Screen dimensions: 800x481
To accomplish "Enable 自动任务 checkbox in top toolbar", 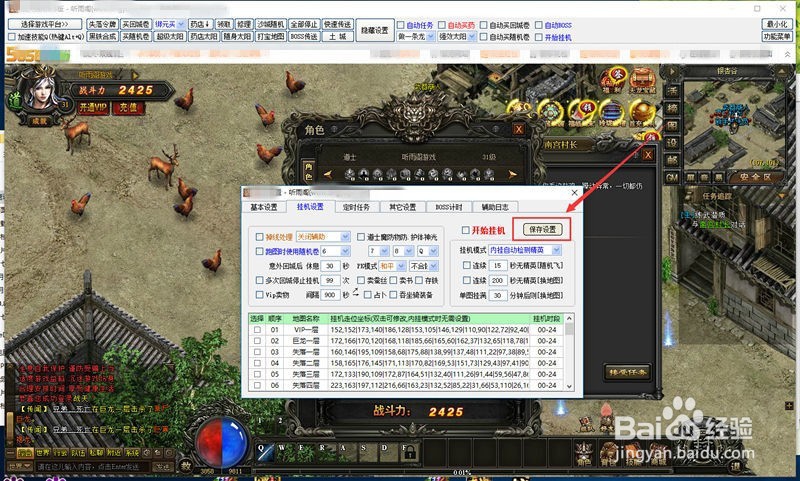I will pos(401,25).
